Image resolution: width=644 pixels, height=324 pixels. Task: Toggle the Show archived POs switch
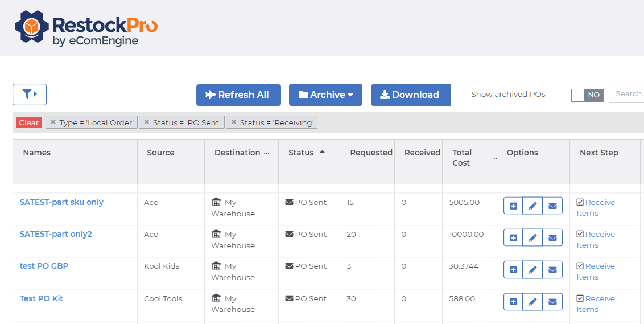click(x=587, y=95)
